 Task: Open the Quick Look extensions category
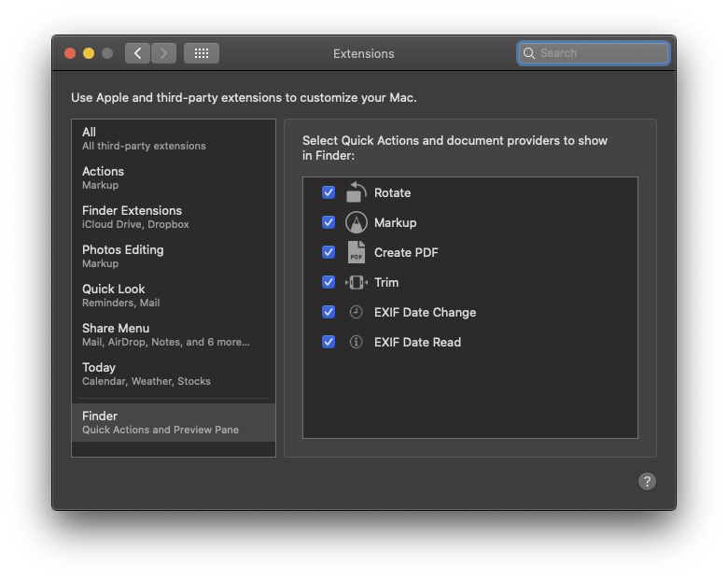(174, 295)
